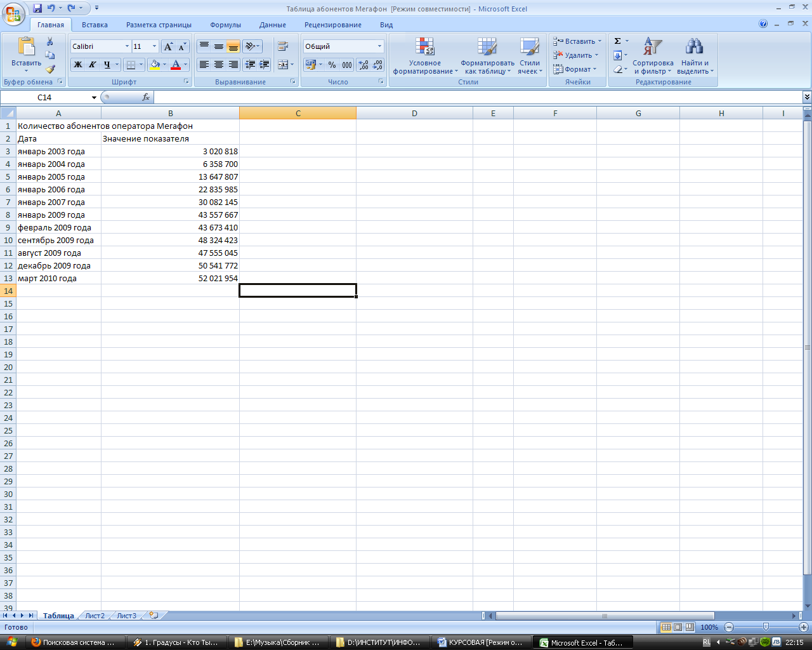
Task: Expand the Name Box C14 dropdown
Action: [x=94, y=98]
